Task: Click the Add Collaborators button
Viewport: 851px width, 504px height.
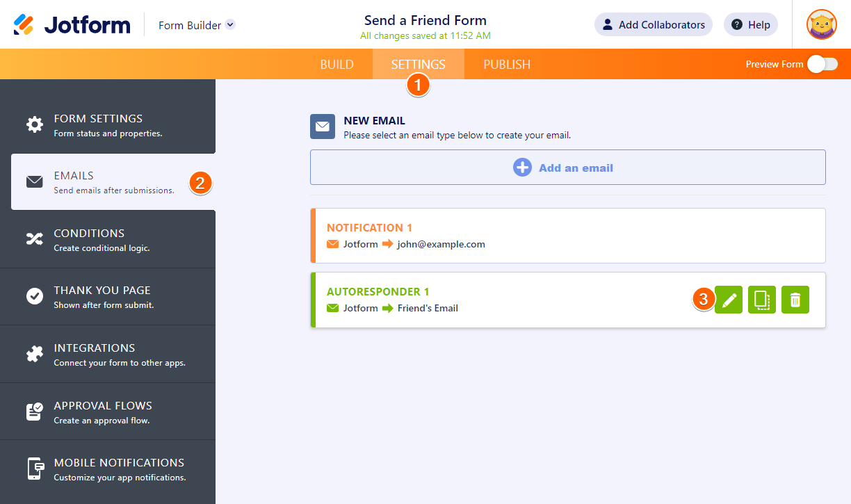Action: coord(653,24)
